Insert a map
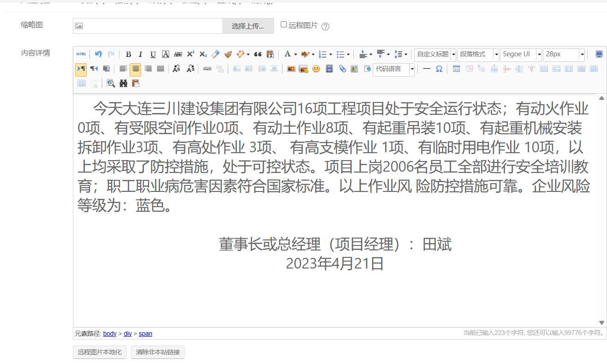Screen dimensions: 607x364 [354, 69]
